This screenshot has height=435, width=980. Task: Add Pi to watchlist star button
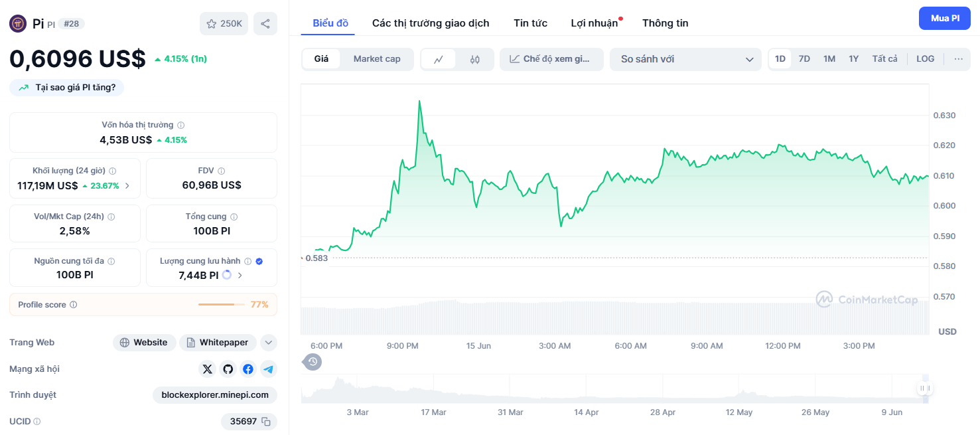click(x=224, y=24)
